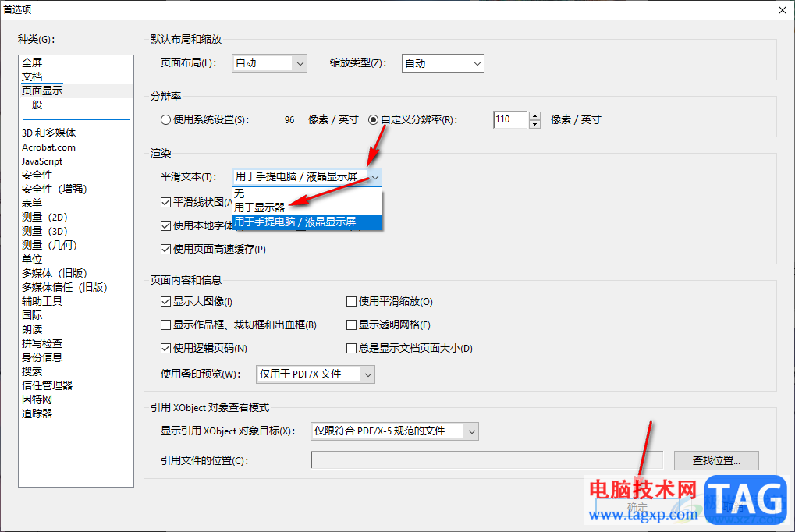
Task: Close the 首选项 dialog
Action: click(783, 10)
